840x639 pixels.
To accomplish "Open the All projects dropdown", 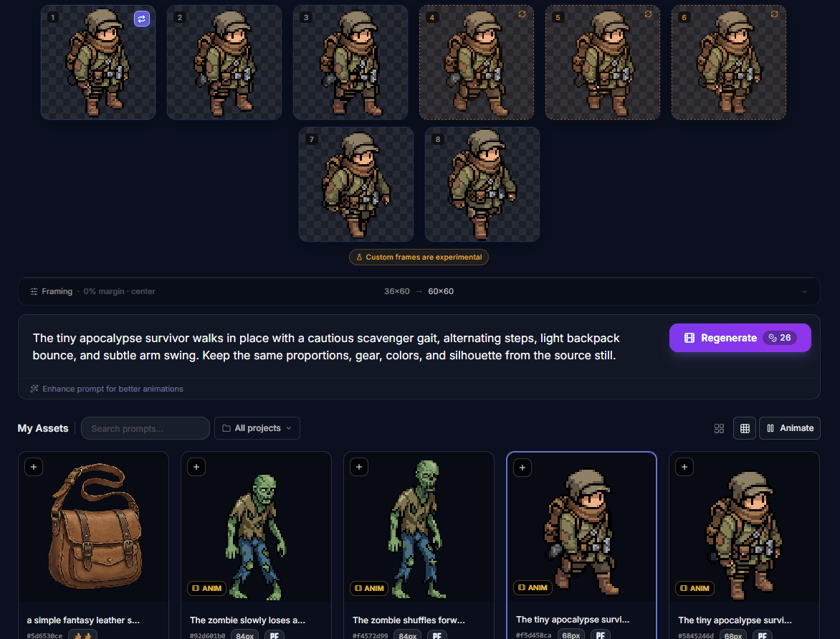I will pos(257,428).
